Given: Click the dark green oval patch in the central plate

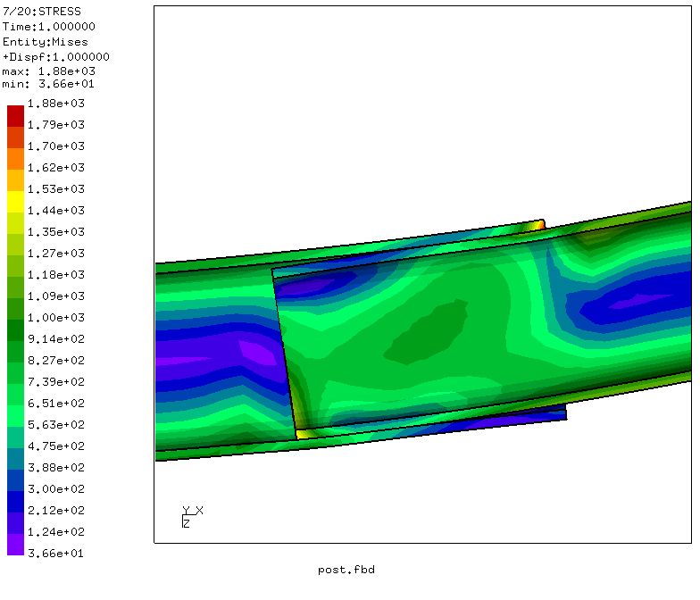Looking at the screenshot, I should pyautogui.click(x=425, y=332).
